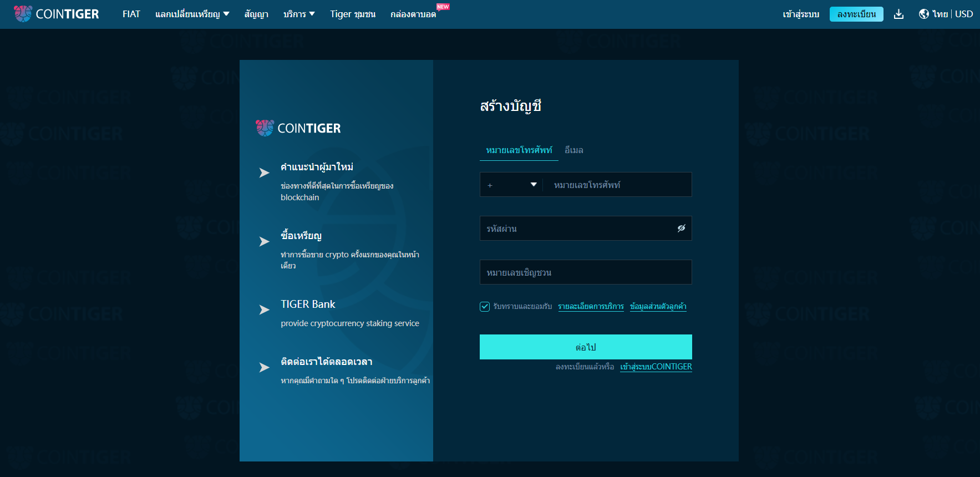
Task: Click the ซื้อเหรียญ heading
Action: pos(301,236)
